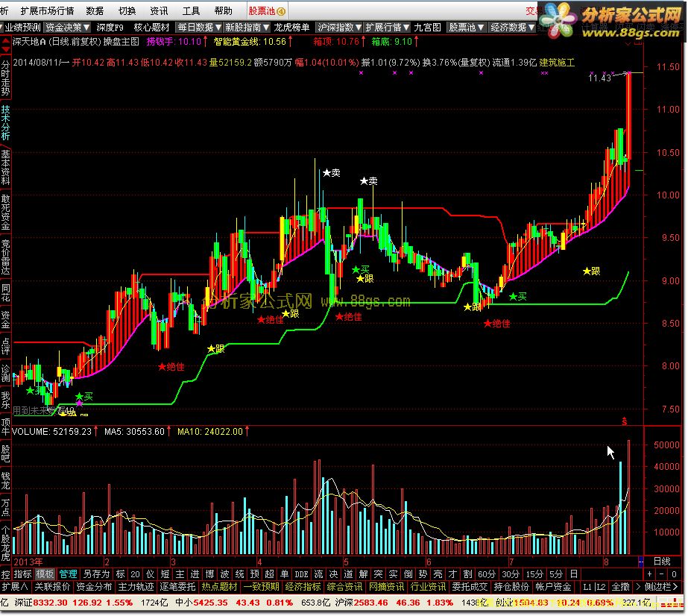
Task: Toggle the 管理 button
Action: pos(68,574)
